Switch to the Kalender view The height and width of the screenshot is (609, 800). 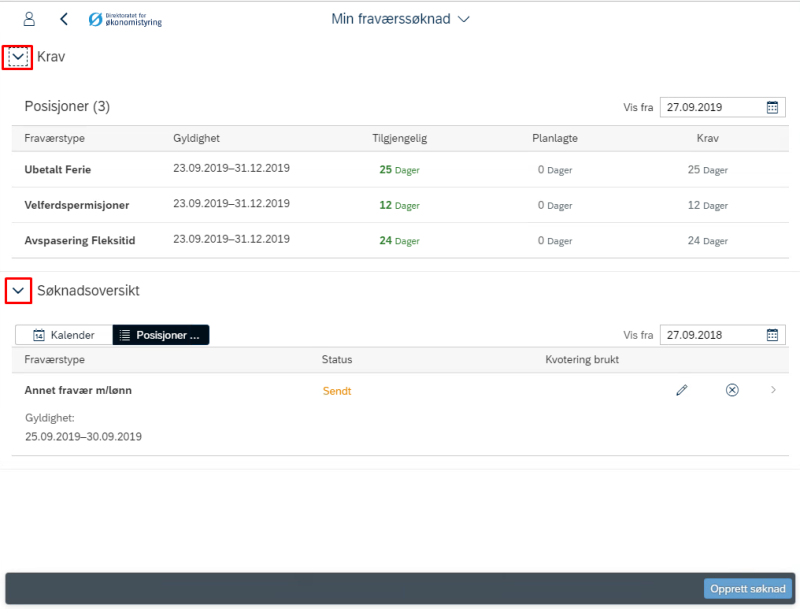pos(64,335)
